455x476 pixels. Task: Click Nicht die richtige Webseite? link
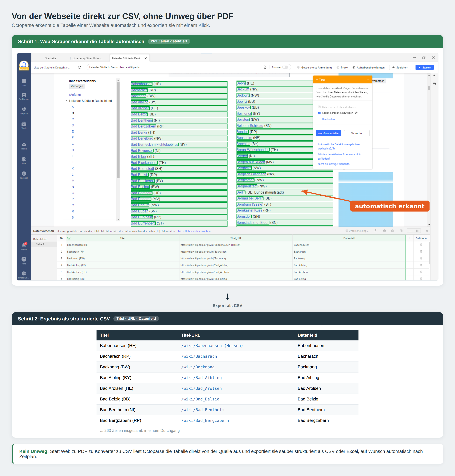click(x=334, y=164)
